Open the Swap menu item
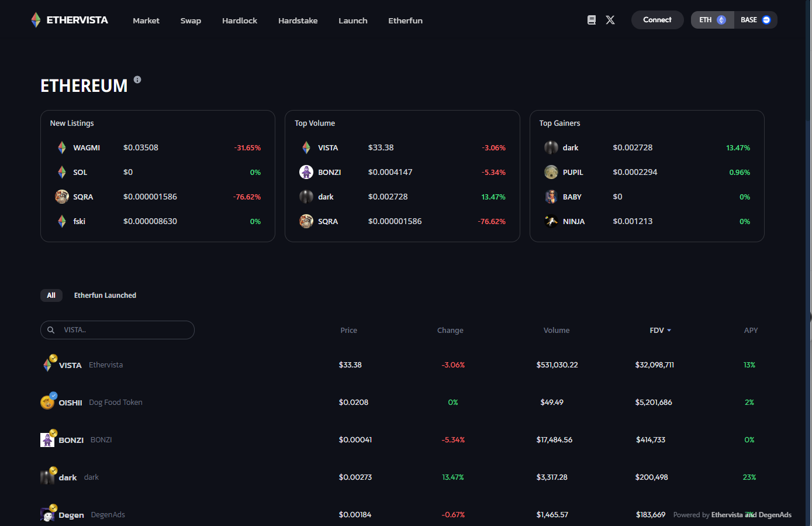 click(x=191, y=20)
